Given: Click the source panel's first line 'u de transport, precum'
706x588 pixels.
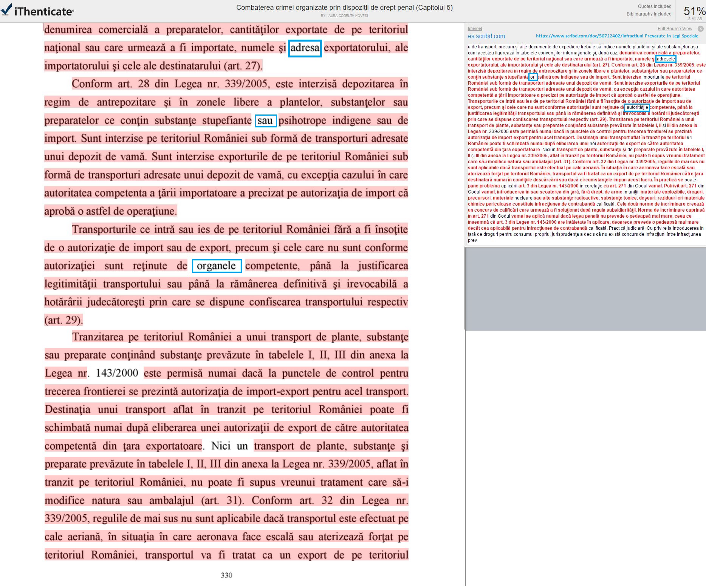Looking at the screenshot, I should [583, 47].
